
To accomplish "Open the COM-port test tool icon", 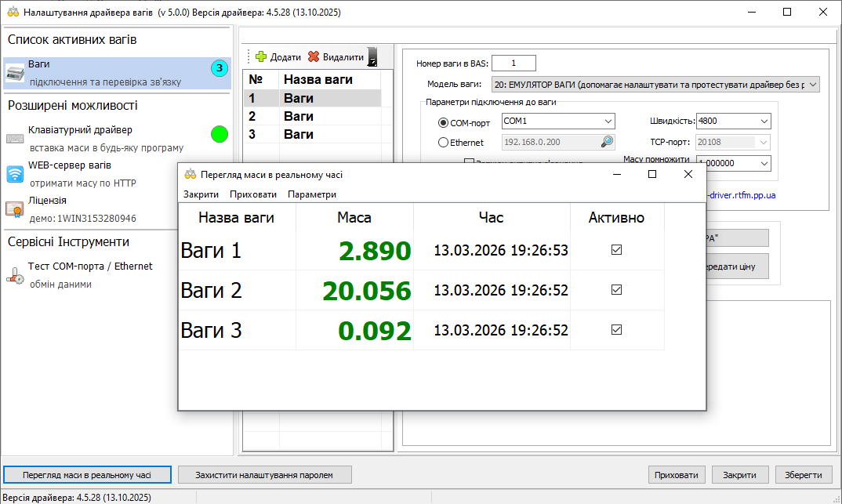I will pos(16,274).
